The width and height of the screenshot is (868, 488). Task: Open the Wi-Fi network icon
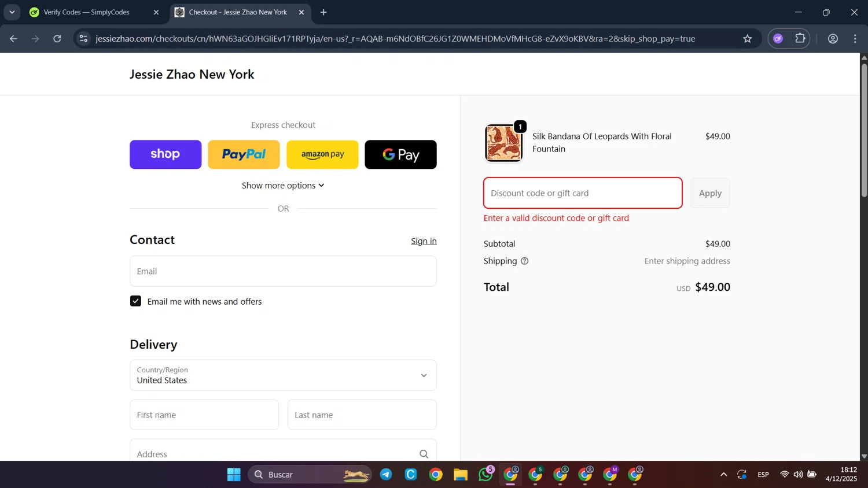coord(785,475)
